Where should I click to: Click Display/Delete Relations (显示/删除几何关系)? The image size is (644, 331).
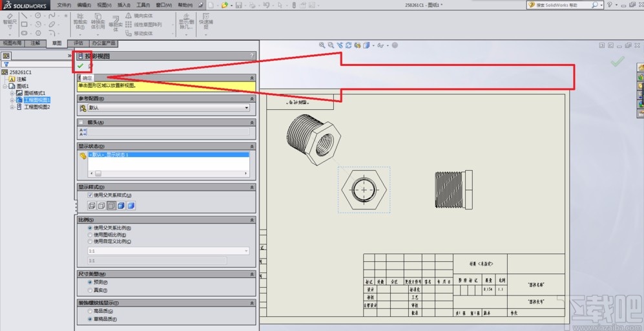(x=186, y=22)
